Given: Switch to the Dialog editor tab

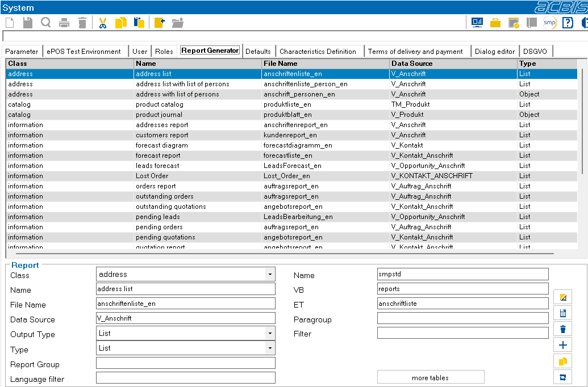Looking at the screenshot, I should click(495, 51).
